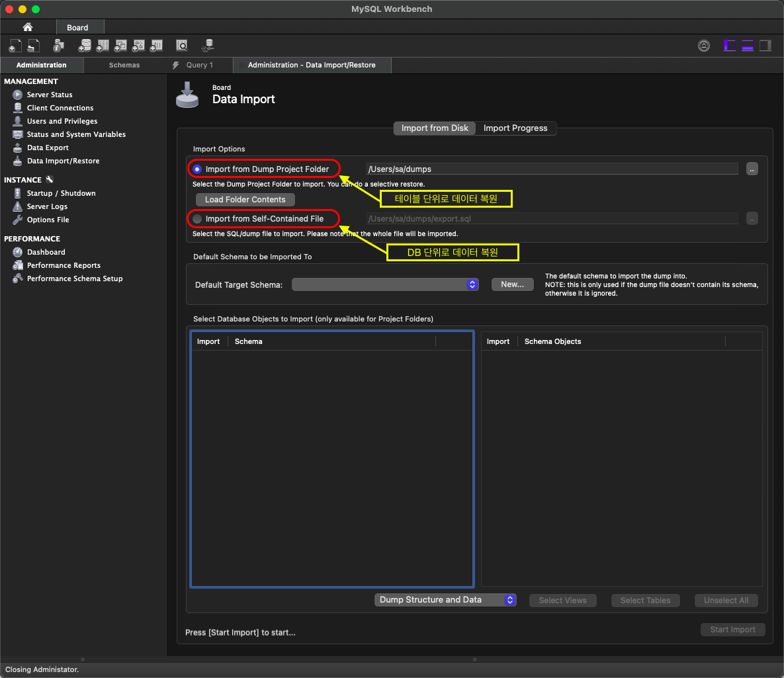Click the Import column header in schema list
784x678 pixels.
coord(208,341)
